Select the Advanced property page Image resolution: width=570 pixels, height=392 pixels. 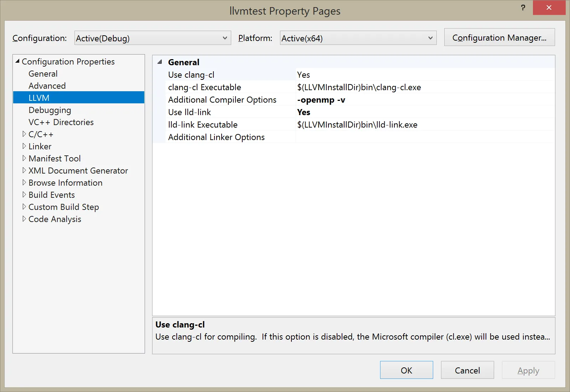(x=47, y=86)
